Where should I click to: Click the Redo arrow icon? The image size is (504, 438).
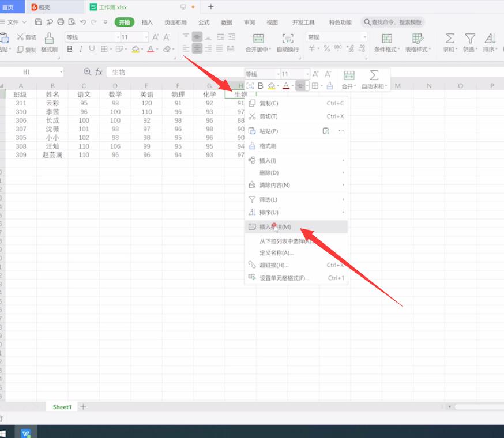(94, 22)
